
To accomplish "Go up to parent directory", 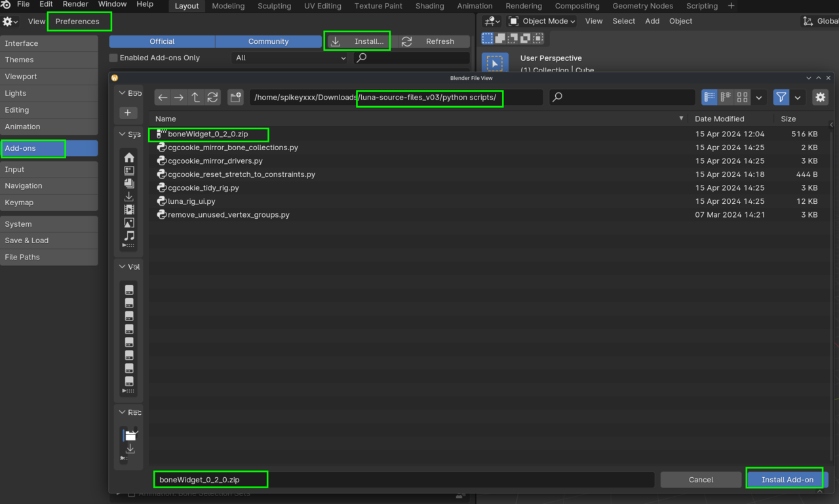I will tap(195, 97).
